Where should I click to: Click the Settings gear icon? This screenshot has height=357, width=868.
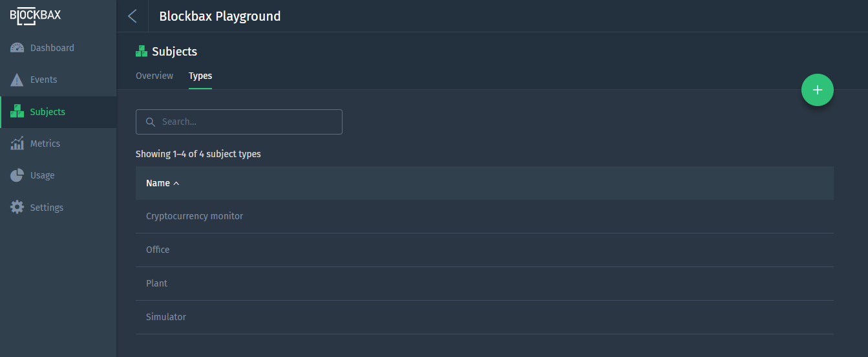coord(17,208)
